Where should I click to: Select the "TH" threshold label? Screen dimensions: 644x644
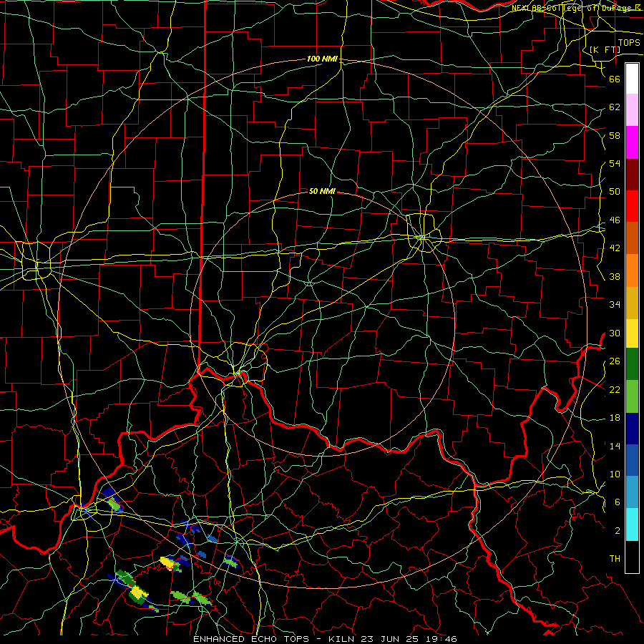615,559
